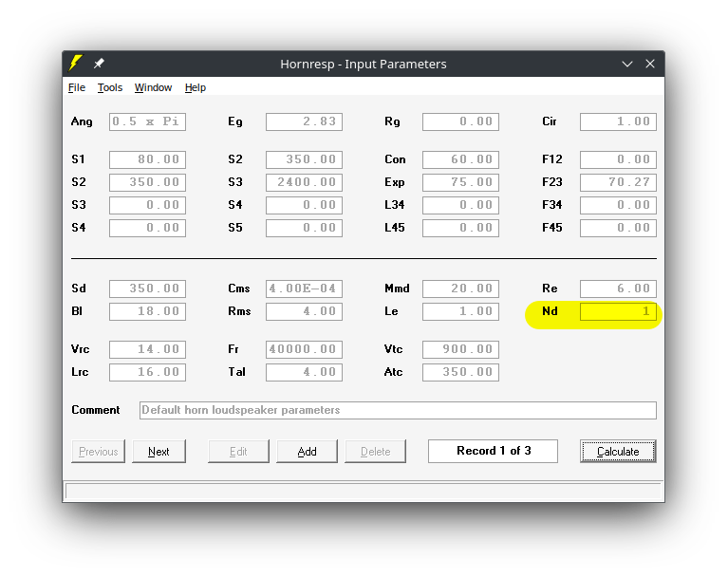This screenshot has width=728, height=577.
Task: Click the Vrc field with 14.00
Action: [148, 349]
